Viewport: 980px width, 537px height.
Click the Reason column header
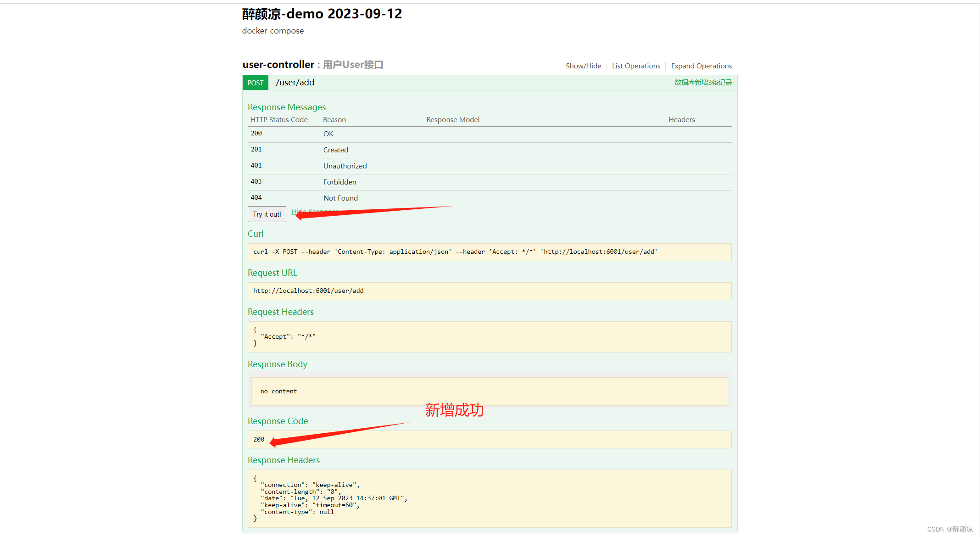[334, 120]
